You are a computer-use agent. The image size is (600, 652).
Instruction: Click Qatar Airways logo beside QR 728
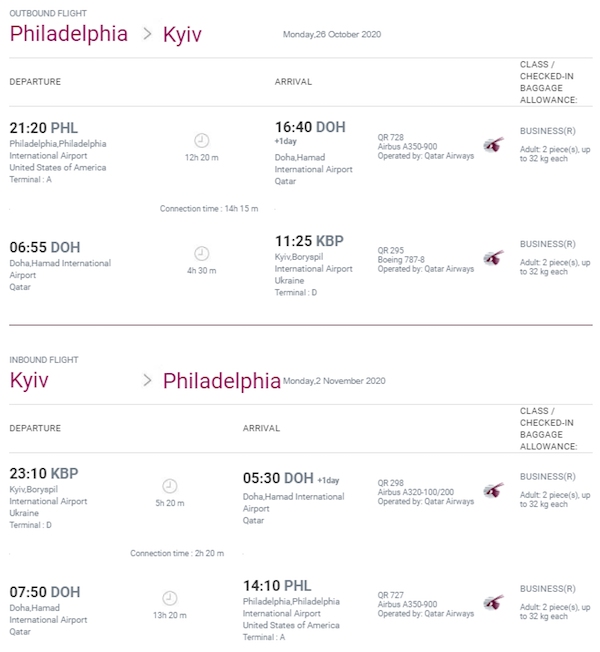[494, 144]
